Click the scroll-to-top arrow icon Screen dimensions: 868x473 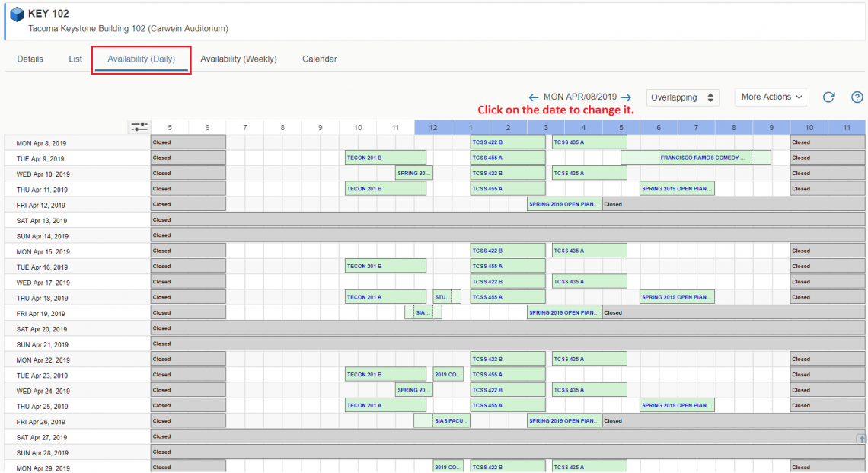pos(861,439)
